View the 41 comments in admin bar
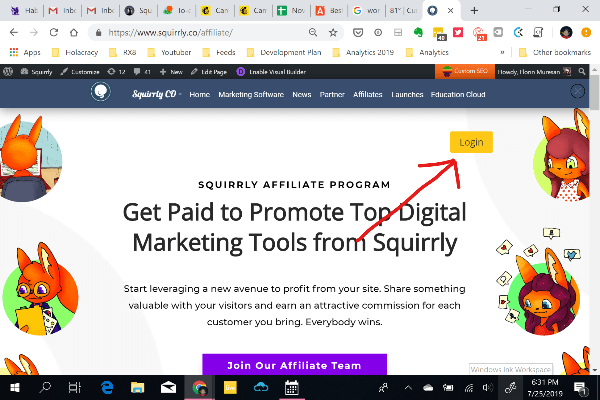Viewport: 600px width, 400px height. 142,72
